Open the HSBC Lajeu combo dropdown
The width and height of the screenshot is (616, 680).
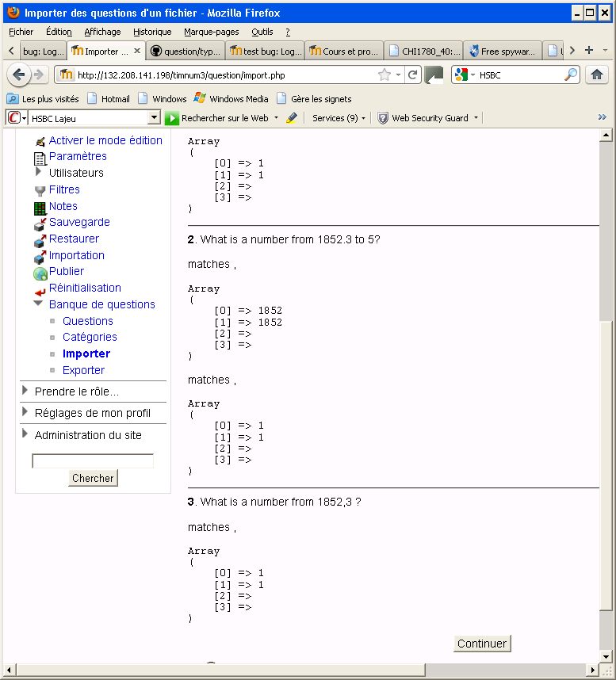pyautogui.click(x=154, y=117)
